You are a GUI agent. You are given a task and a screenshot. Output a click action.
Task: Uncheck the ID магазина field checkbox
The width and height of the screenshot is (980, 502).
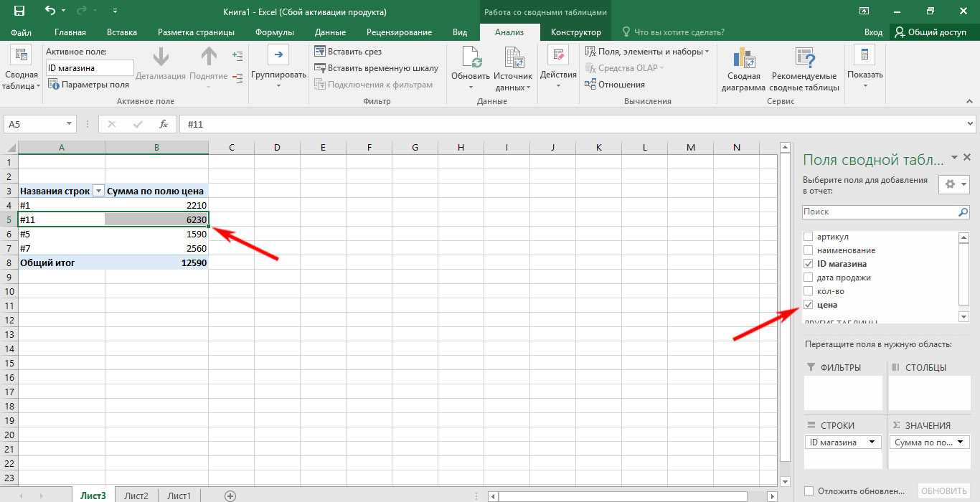[809, 264]
